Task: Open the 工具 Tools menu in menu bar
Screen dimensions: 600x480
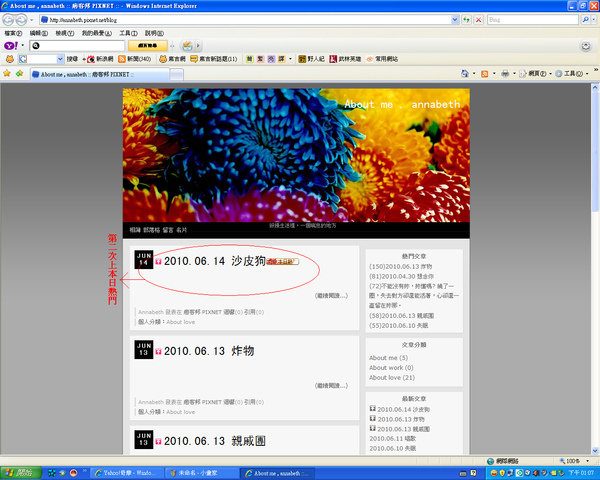Action: coord(128,33)
